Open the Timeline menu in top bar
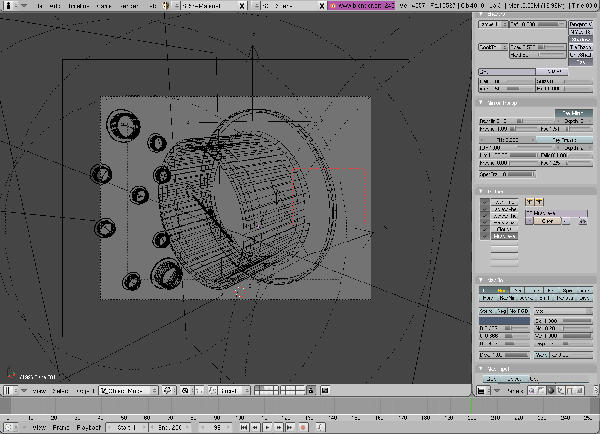This screenshot has width=600, height=434. (x=78, y=6)
